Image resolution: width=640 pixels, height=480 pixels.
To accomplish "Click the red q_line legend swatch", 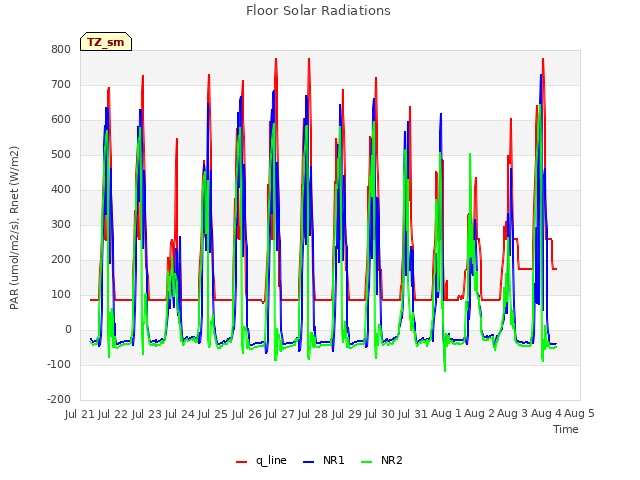I will coord(242,462).
